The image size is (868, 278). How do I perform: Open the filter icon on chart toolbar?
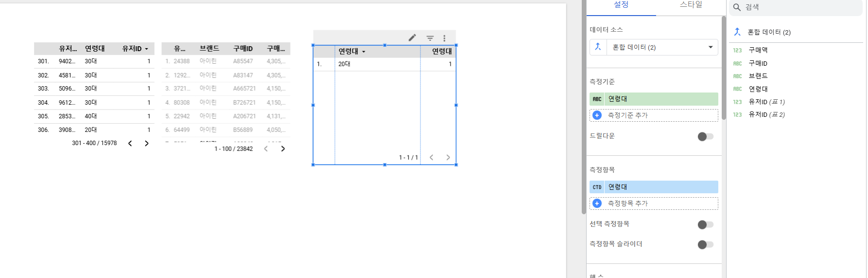(430, 38)
